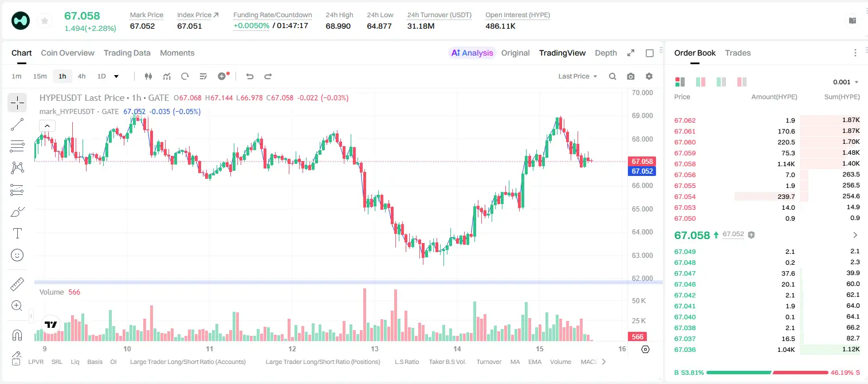
Task: Select the text annotation tool
Action: 17,233
